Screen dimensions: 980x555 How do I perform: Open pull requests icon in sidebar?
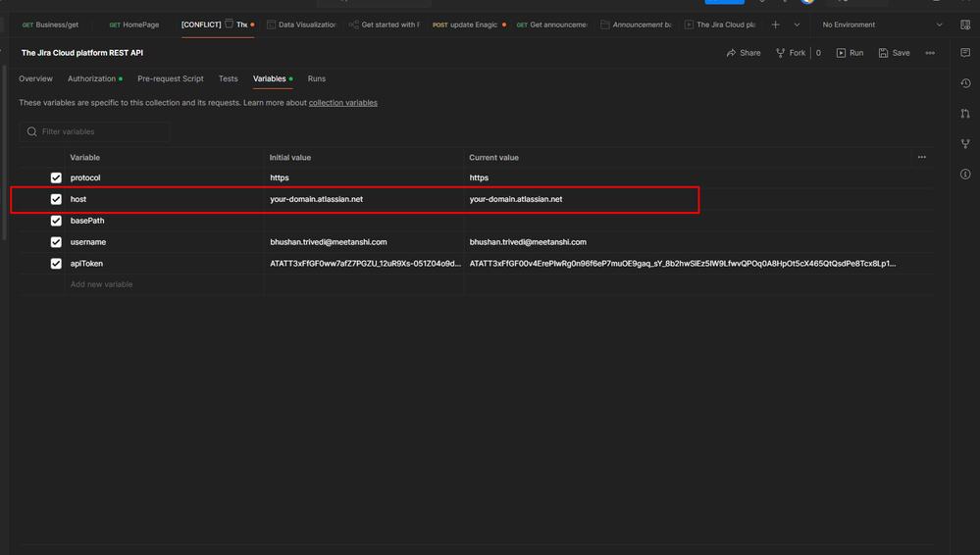tap(965, 114)
